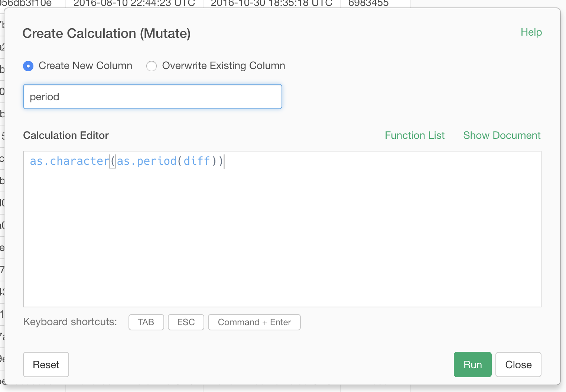
Task: Click the Create Calculation (Mutate) dialog title
Action: [x=107, y=33]
